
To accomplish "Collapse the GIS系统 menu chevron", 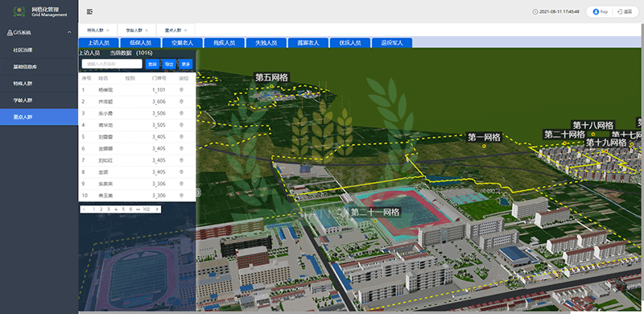I will pyautogui.click(x=69, y=32).
